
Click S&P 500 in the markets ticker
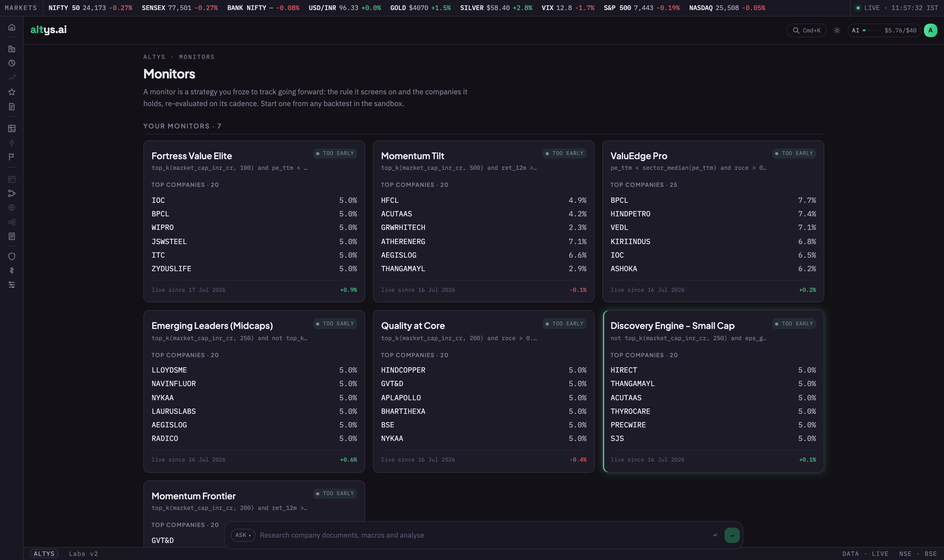642,8
